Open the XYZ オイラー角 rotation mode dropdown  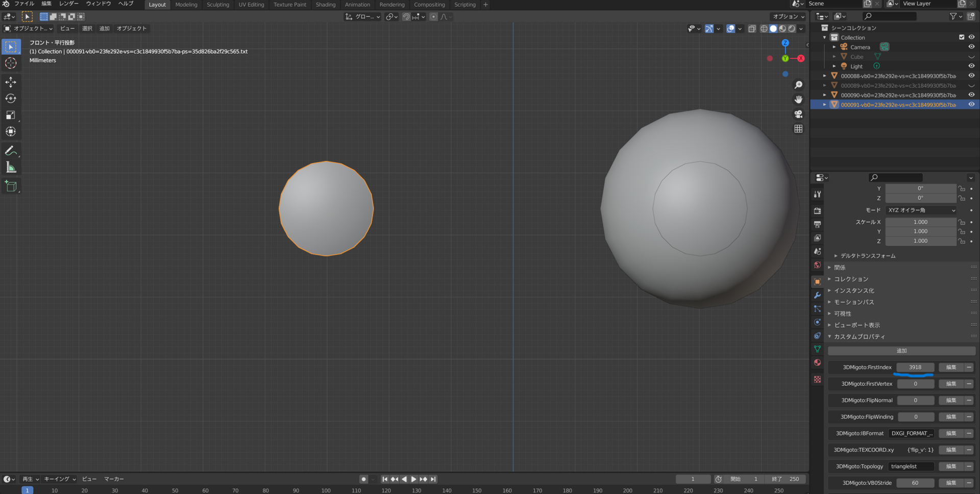tap(921, 210)
